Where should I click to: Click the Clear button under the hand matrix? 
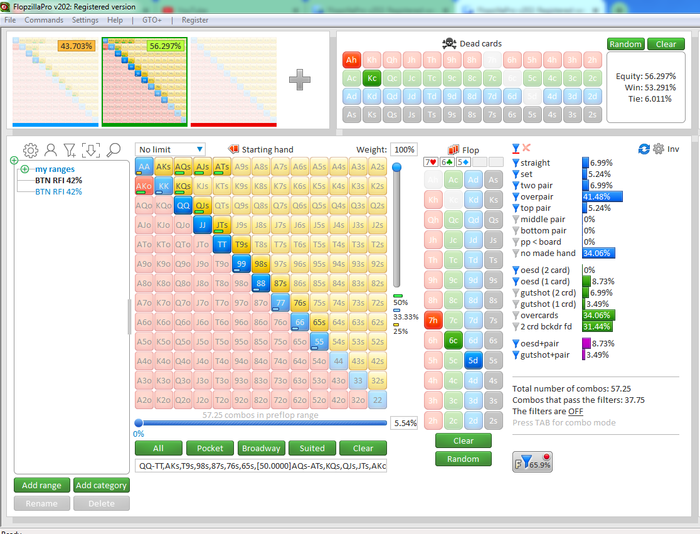(x=363, y=448)
